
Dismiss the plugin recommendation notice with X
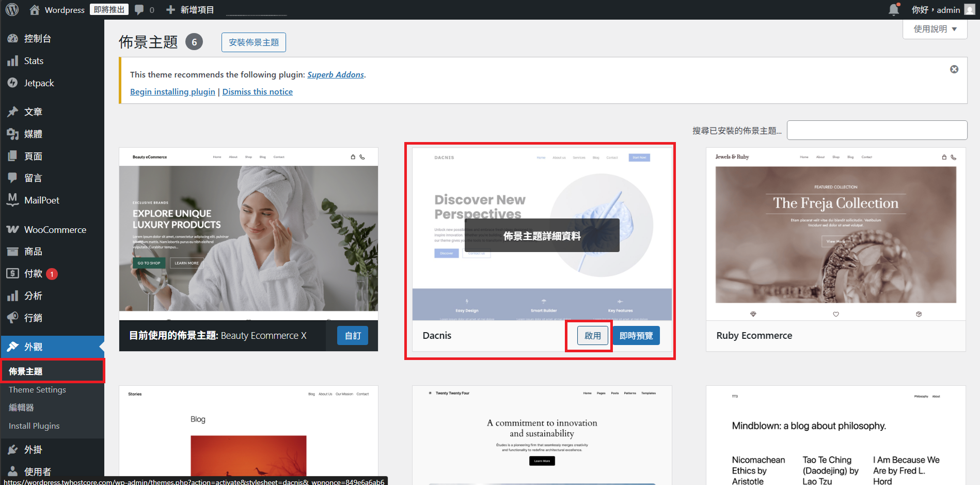click(954, 69)
